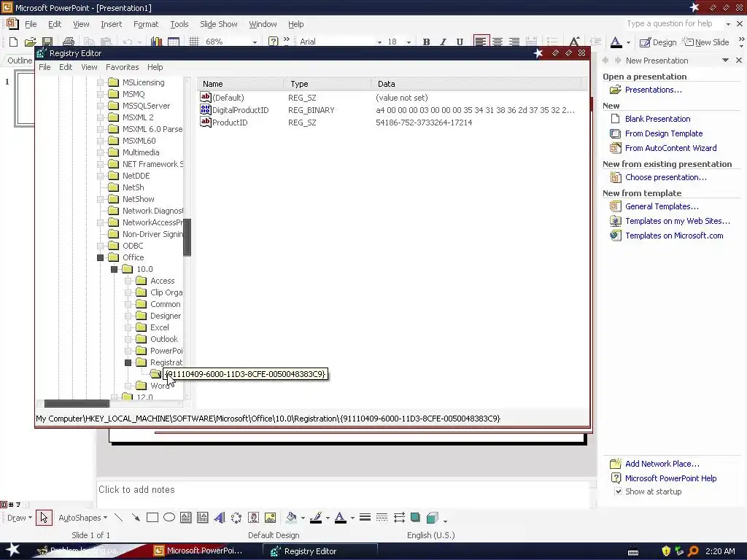Toggle Show/Hide Grid
This screenshot has width=747, height=560.
pyautogui.click(x=194, y=42)
